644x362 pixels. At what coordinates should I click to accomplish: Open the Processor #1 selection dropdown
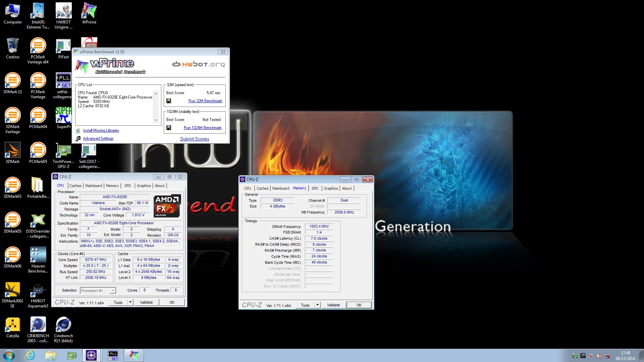tap(98, 291)
